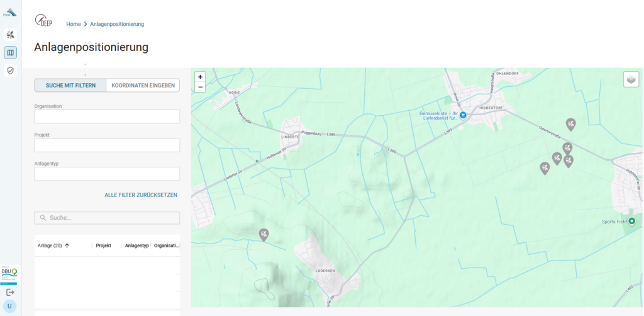Open the user avatar 'U' menu
This screenshot has height=316, width=644.
(x=9, y=306)
